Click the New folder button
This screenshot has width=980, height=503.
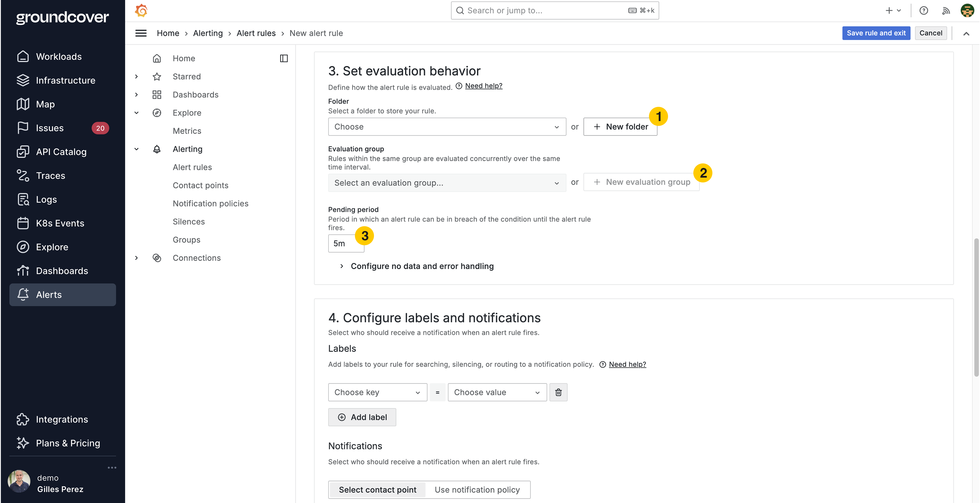(620, 127)
